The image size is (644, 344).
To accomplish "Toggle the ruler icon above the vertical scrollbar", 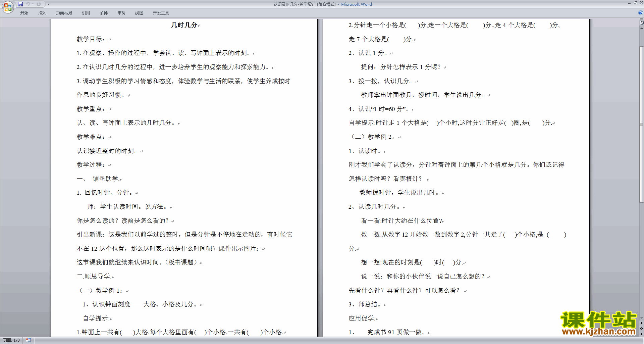I will pos(641,23).
